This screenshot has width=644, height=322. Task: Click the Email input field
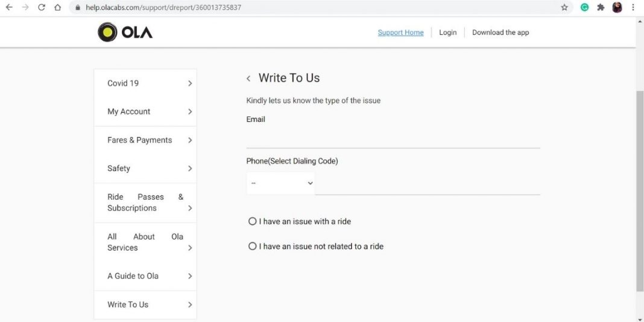tap(393, 139)
